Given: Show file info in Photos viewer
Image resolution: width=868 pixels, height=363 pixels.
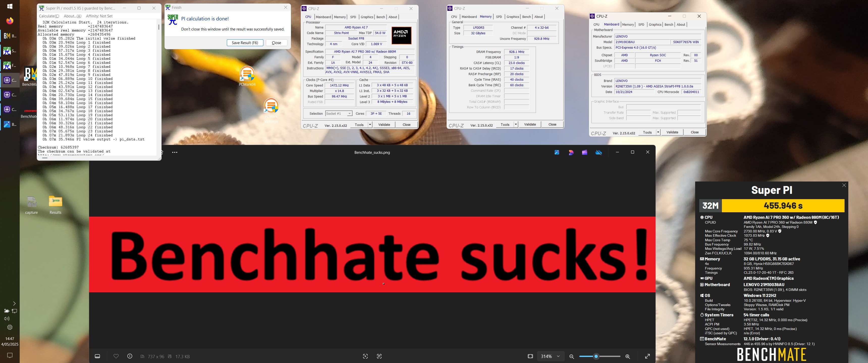Looking at the screenshot, I should [x=130, y=356].
